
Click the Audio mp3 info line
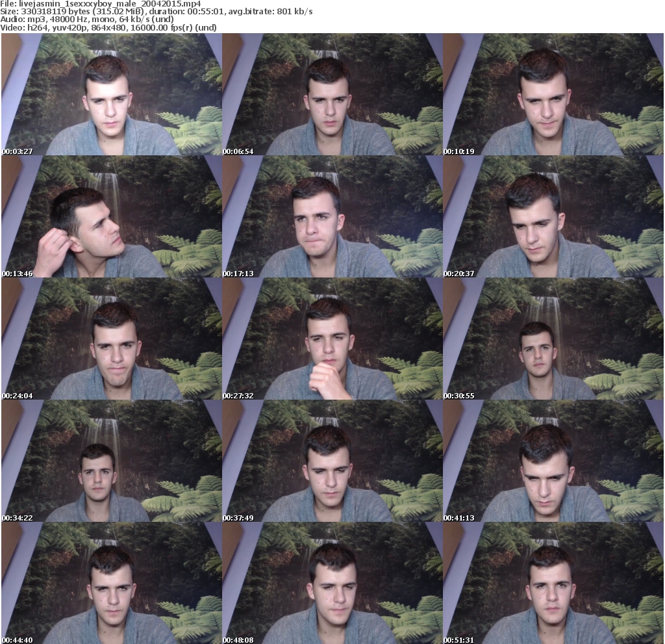point(87,19)
